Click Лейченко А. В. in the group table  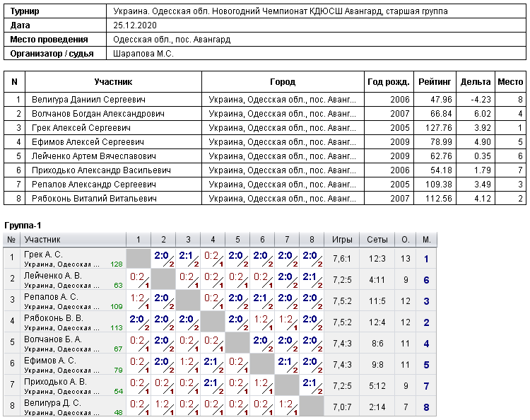click(x=53, y=276)
